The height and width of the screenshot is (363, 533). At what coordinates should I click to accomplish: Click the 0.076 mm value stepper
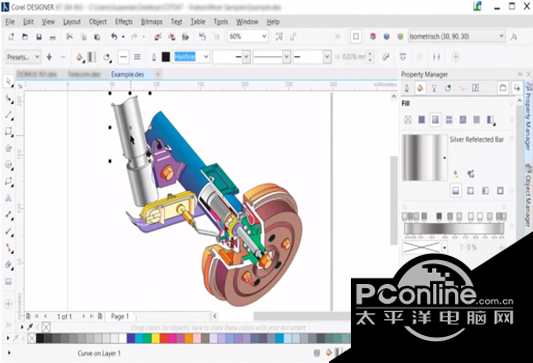coord(371,57)
